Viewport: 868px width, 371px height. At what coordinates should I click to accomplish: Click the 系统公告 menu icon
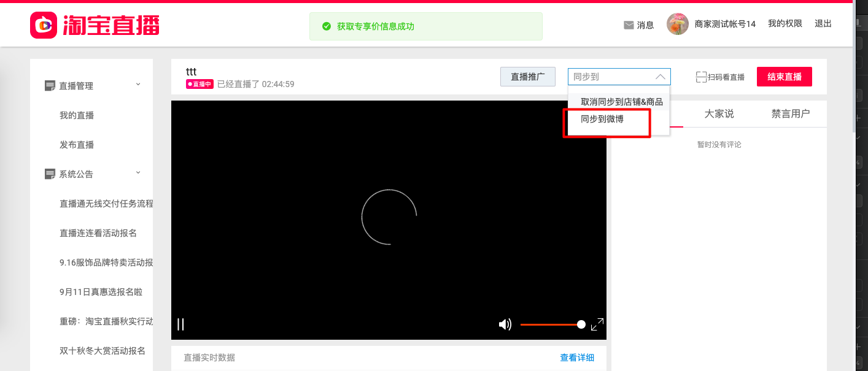[x=50, y=174]
